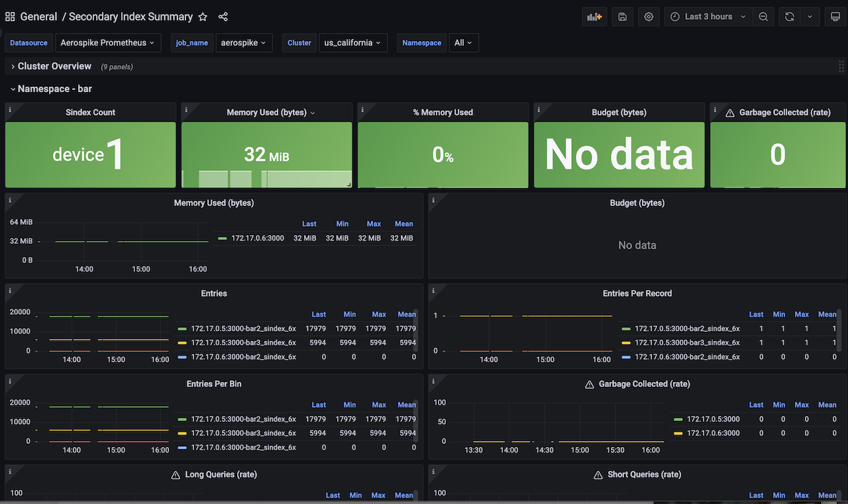Image resolution: width=848 pixels, height=504 pixels.
Task: Open the Last 3 hours time picker
Action: point(708,17)
